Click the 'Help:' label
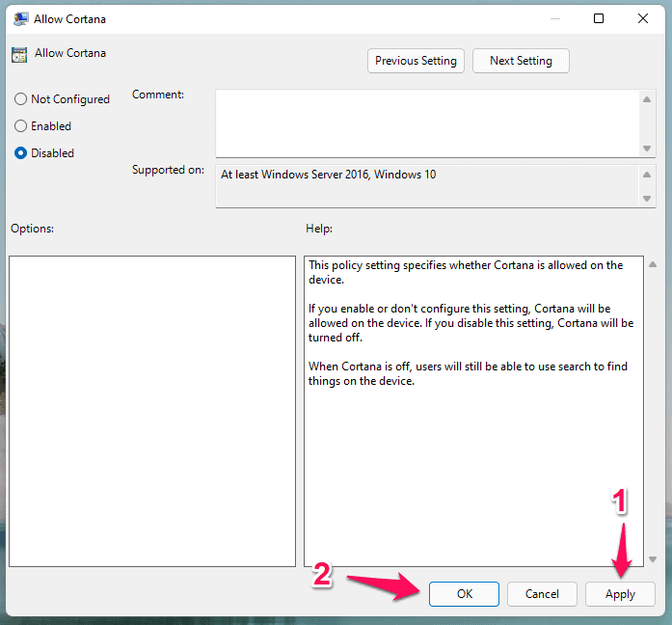This screenshot has width=672, height=625. tap(319, 229)
